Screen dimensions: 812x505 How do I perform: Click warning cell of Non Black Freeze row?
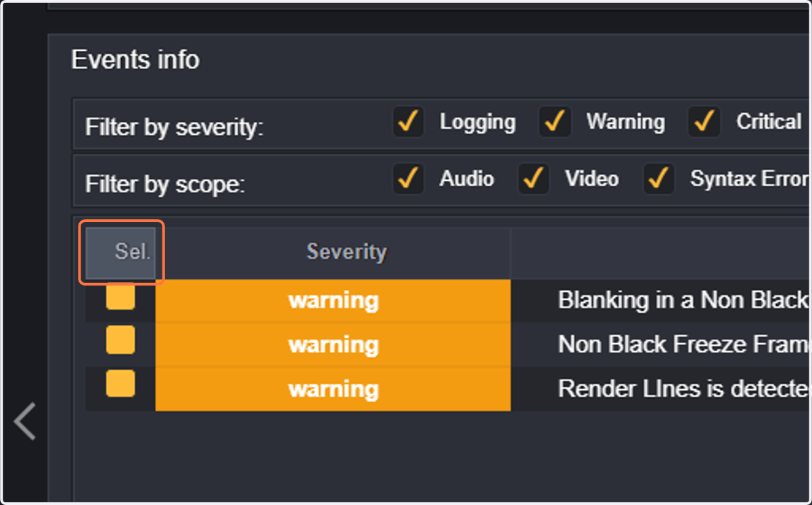333,345
